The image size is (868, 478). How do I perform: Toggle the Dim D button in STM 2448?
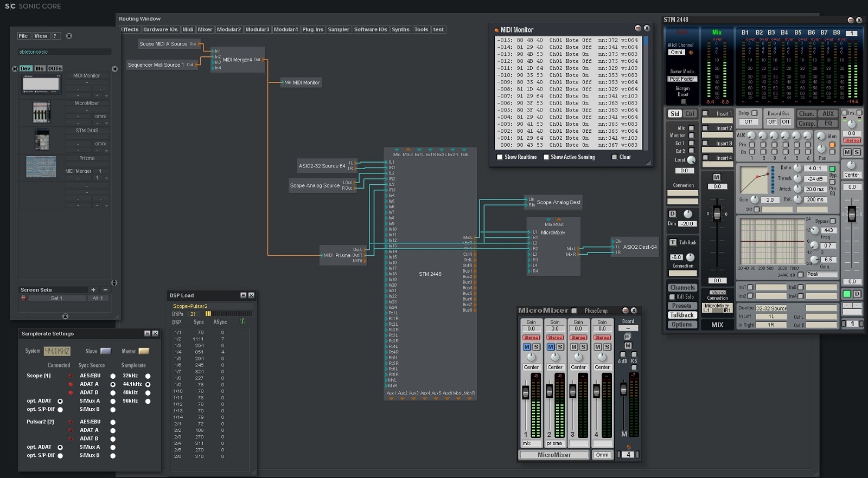tap(673, 214)
